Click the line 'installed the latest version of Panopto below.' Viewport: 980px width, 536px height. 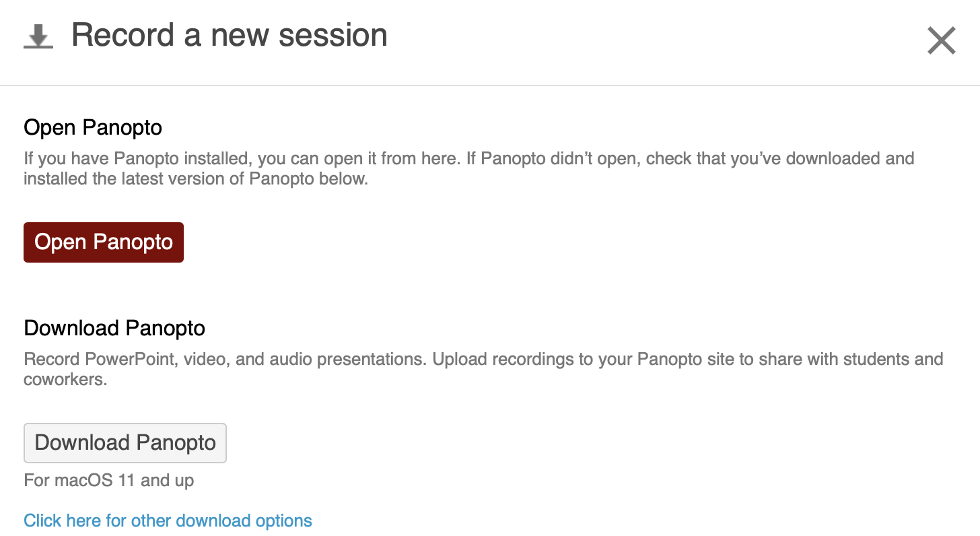196,179
